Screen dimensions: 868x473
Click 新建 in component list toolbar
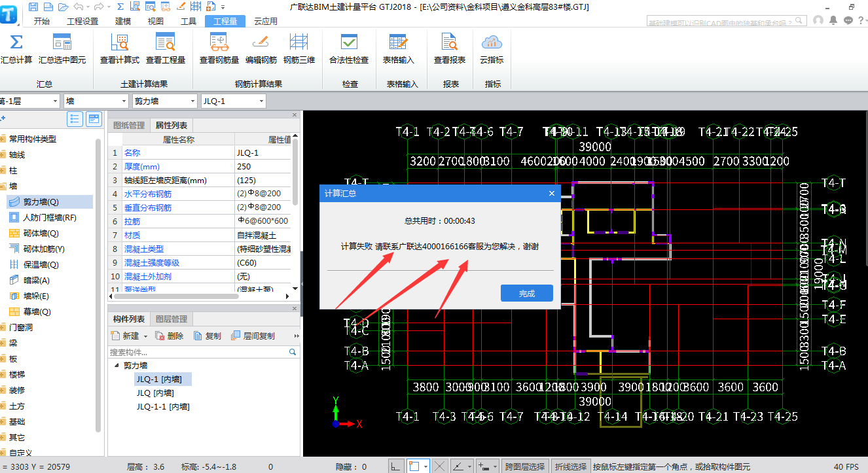coord(126,336)
